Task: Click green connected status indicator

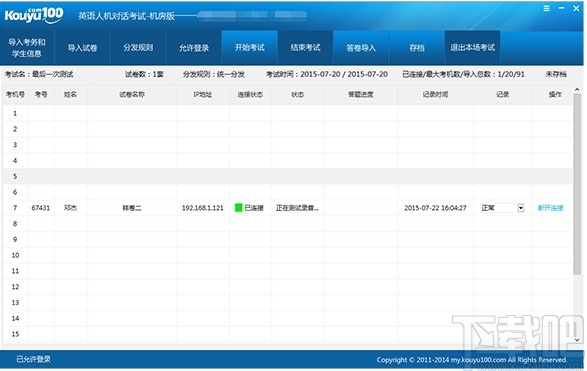Action: (238, 208)
